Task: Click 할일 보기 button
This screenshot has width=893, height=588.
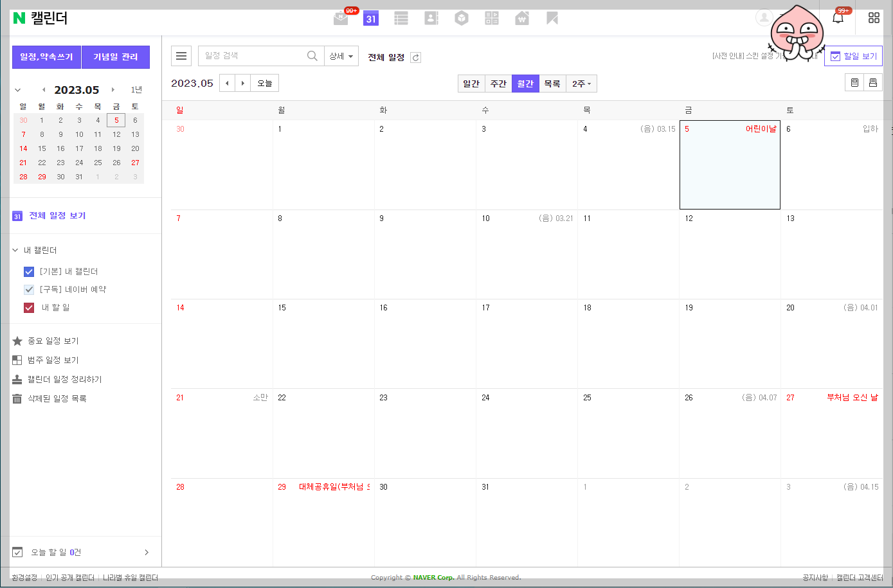Action: click(x=853, y=56)
